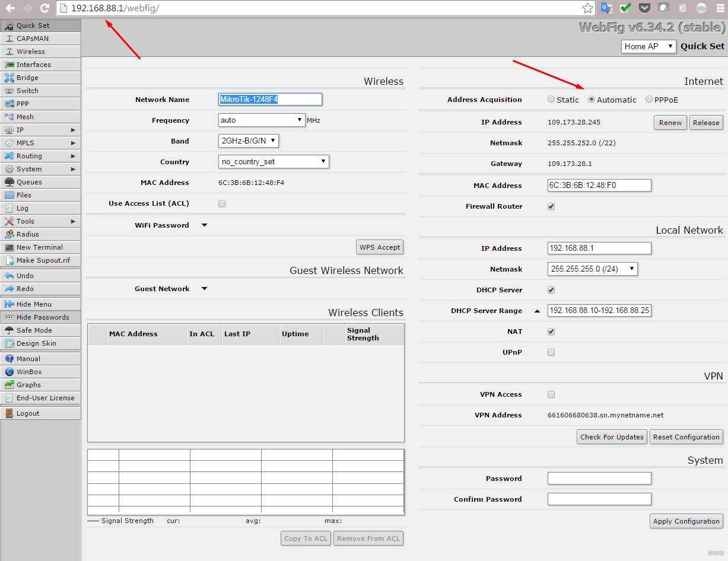728x561 pixels.
Task: Bookmark page with the star icon
Action: pos(587,8)
